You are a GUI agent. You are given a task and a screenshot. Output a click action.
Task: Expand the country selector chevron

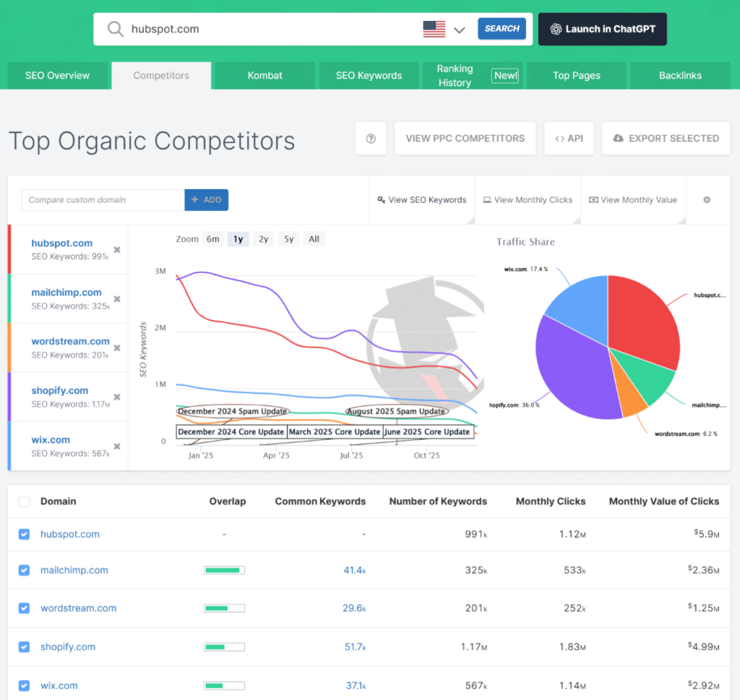tap(460, 30)
